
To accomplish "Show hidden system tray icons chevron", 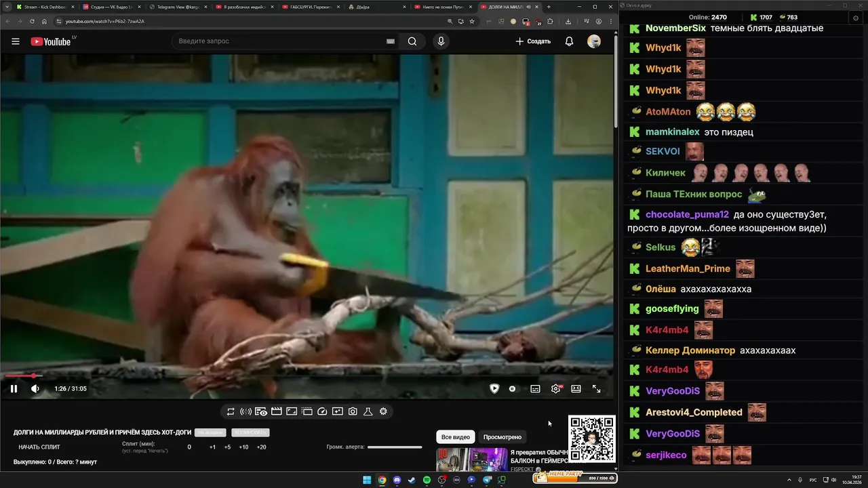I will click(789, 480).
